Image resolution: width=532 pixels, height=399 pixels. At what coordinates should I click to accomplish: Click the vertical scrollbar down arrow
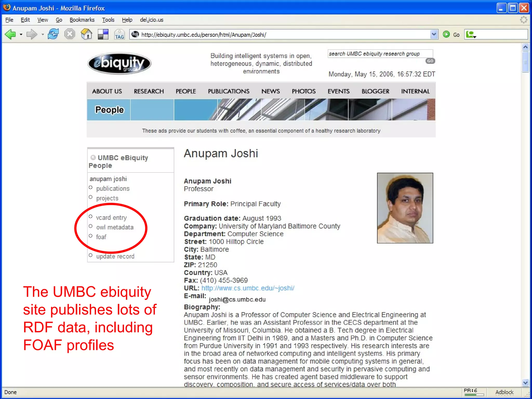(525, 383)
